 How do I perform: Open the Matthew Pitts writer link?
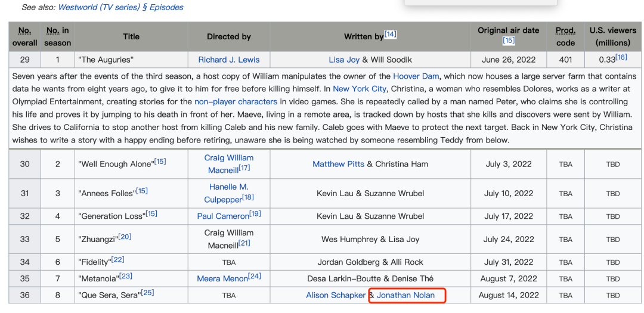point(339,164)
